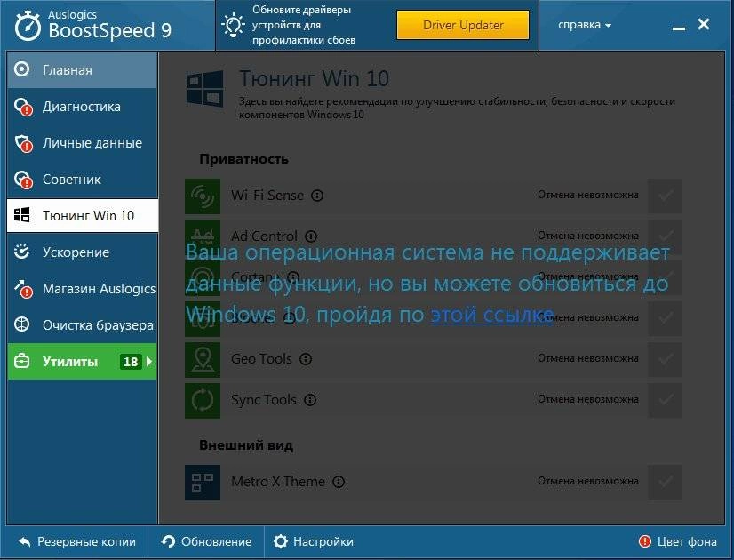Expand the Утилиты menu arrow
734x560 pixels.
point(149,362)
